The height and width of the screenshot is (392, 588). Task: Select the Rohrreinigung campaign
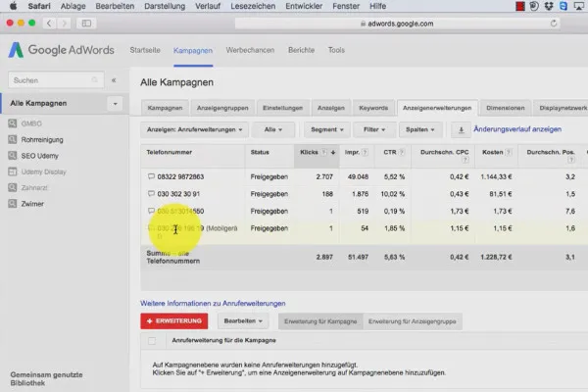(x=42, y=139)
